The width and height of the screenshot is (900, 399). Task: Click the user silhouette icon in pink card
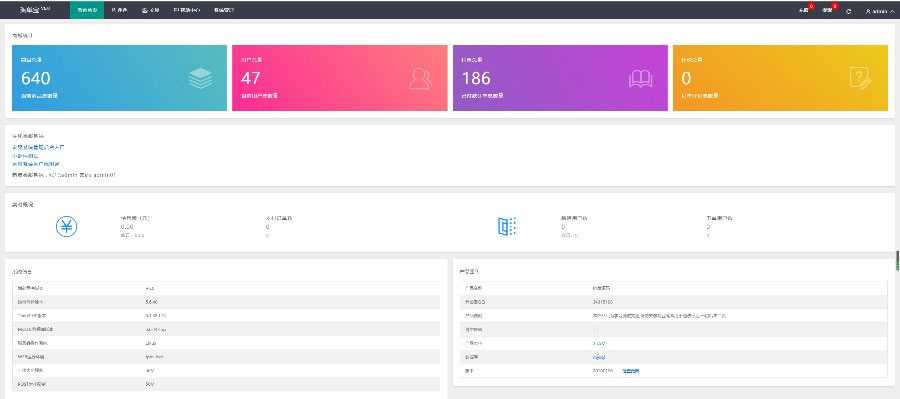click(420, 79)
